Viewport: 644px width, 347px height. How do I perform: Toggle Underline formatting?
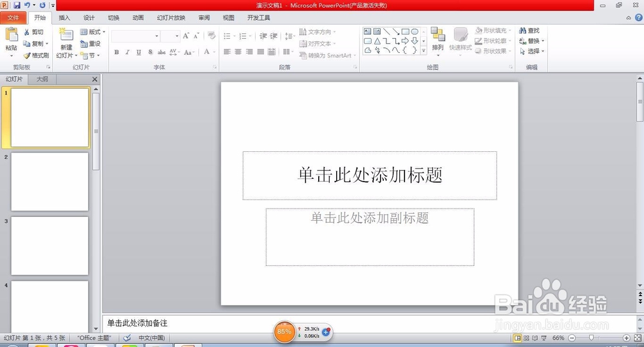tap(138, 52)
